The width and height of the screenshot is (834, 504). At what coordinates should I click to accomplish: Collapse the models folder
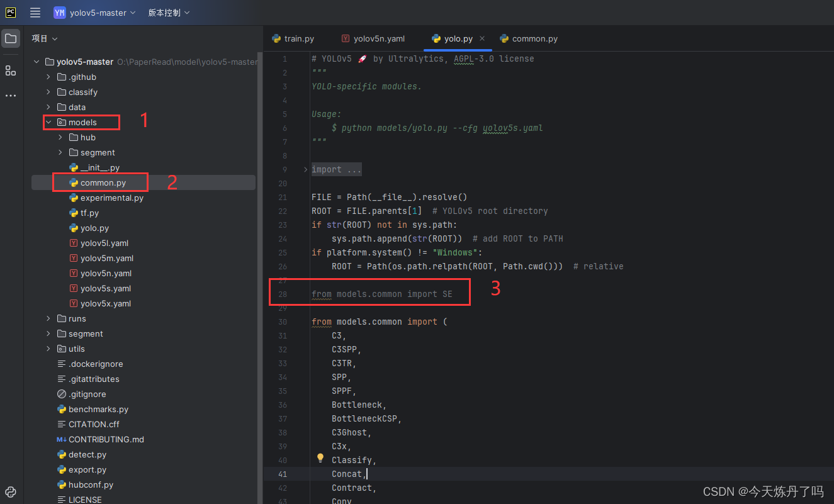tap(48, 122)
